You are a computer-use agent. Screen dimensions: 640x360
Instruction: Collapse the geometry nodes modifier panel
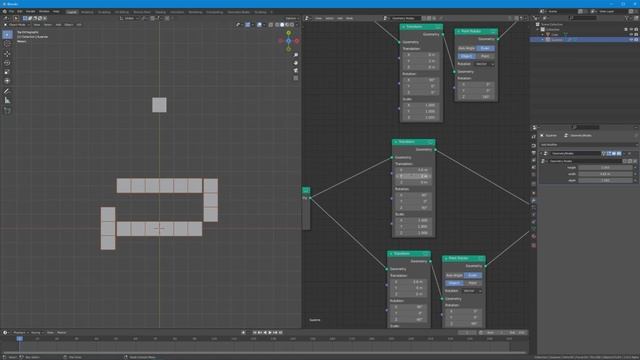point(542,153)
